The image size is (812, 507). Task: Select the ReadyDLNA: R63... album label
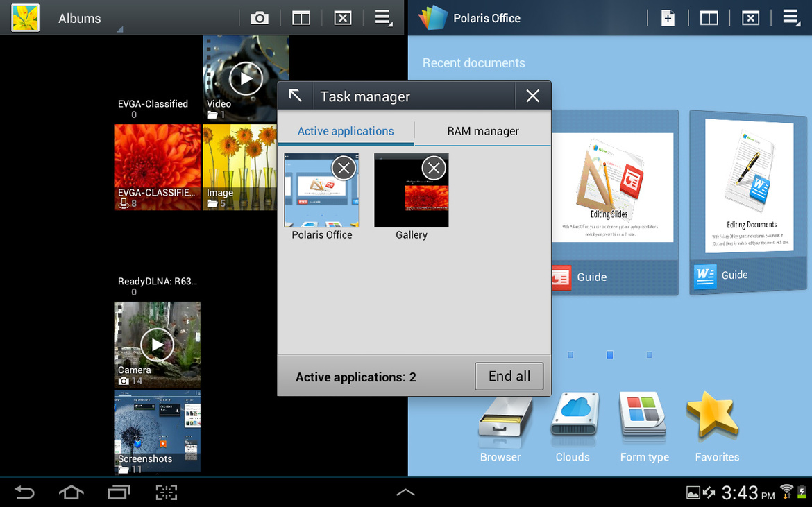[x=158, y=282]
